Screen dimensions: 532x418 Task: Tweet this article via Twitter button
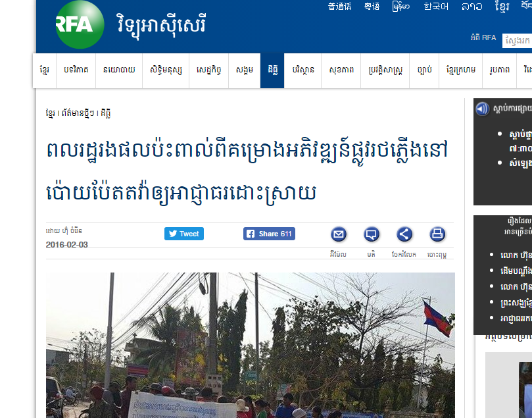[184, 234]
